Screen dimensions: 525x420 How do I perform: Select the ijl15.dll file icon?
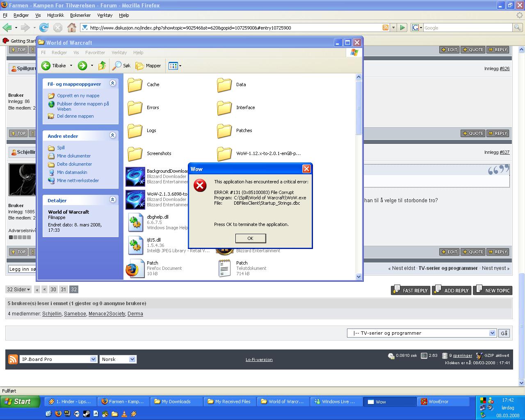(135, 246)
